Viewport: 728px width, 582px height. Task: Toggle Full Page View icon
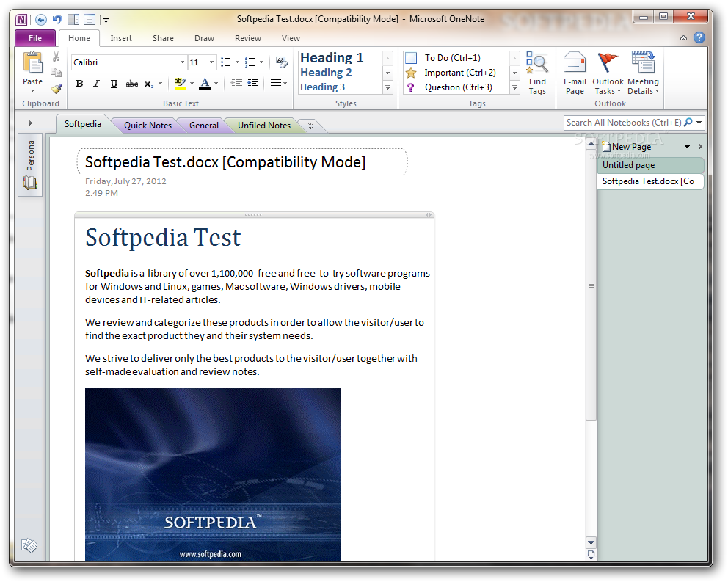[89, 20]
